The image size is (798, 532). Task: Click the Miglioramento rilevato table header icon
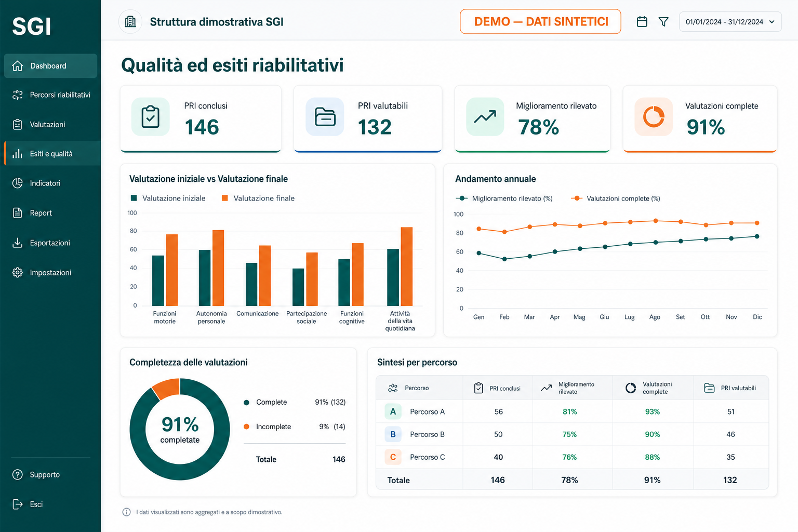[546, 388]
